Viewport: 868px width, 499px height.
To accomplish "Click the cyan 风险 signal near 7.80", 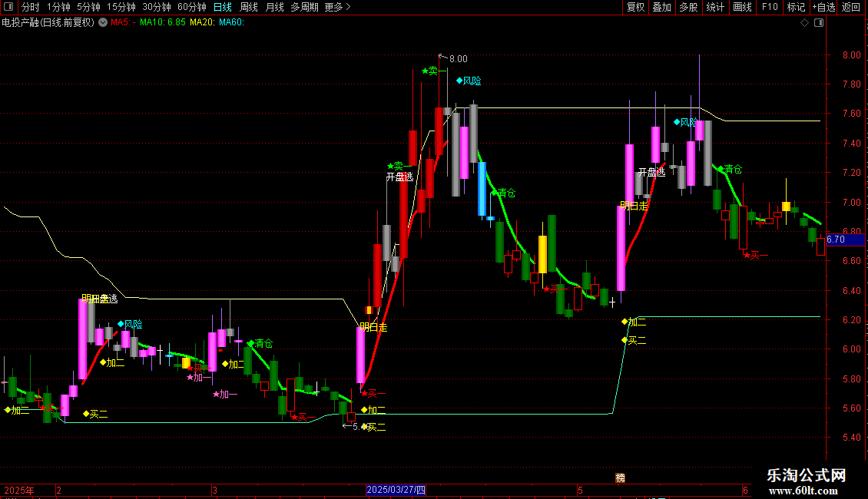I will point(469,81).
